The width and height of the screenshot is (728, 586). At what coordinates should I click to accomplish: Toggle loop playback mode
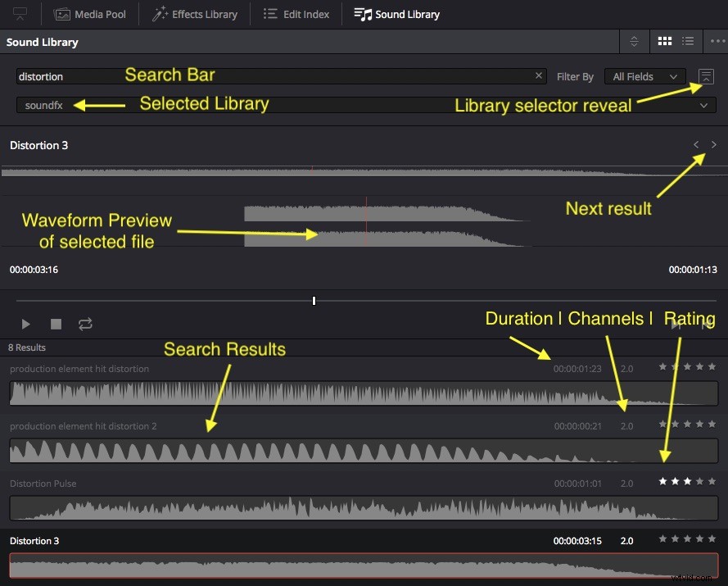pyautogui.click(x=85, y=324)
